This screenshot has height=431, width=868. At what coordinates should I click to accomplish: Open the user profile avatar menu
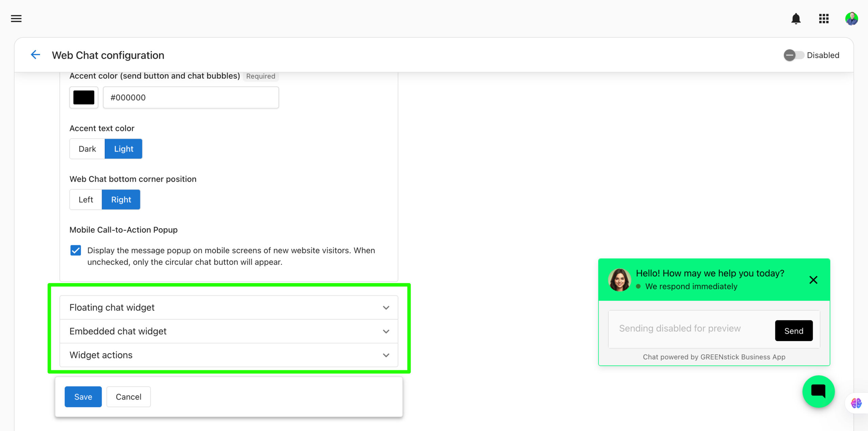(x=851, y=19)
